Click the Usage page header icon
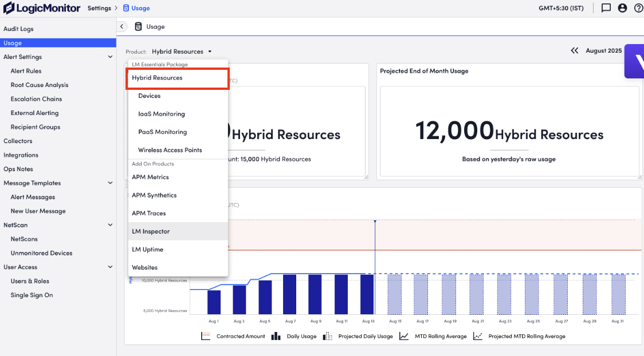Viewport: 644px width, 356px height. coord(139,26)
